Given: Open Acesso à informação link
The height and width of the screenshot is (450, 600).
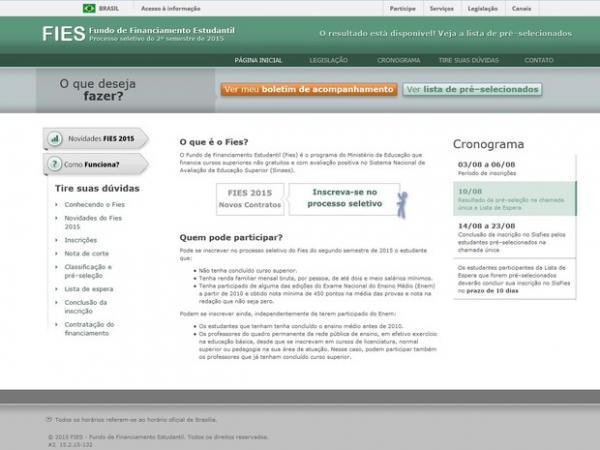Looking at the screenshot, I should pyautogui.click(x=171, y=8).
